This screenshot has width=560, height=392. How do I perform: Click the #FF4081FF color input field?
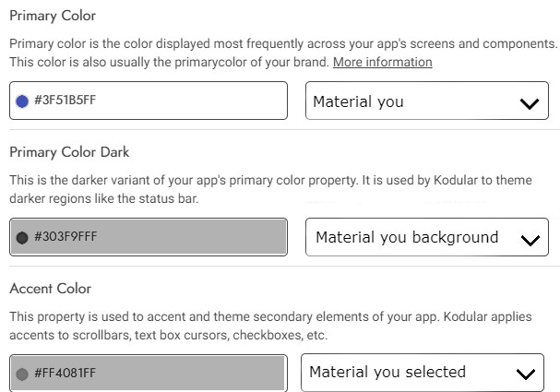[149, 373]
